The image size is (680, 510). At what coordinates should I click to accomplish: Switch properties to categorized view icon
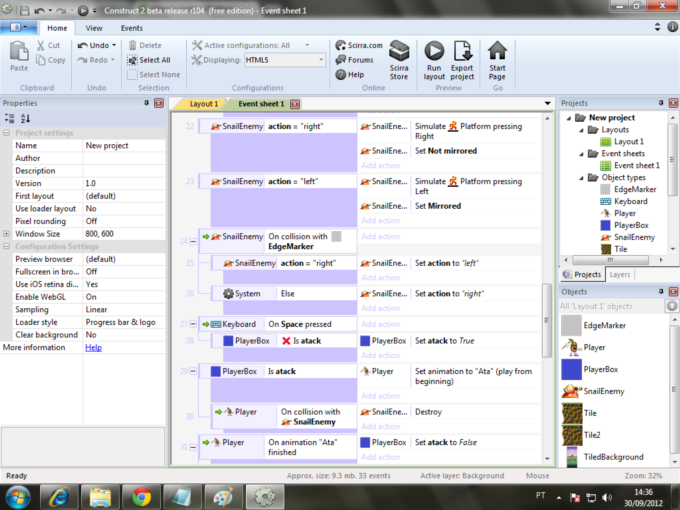[x=10, y=118]
